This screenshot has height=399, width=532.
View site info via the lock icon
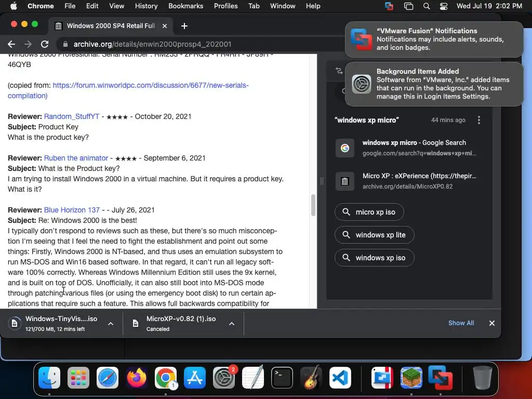[65, 44]
